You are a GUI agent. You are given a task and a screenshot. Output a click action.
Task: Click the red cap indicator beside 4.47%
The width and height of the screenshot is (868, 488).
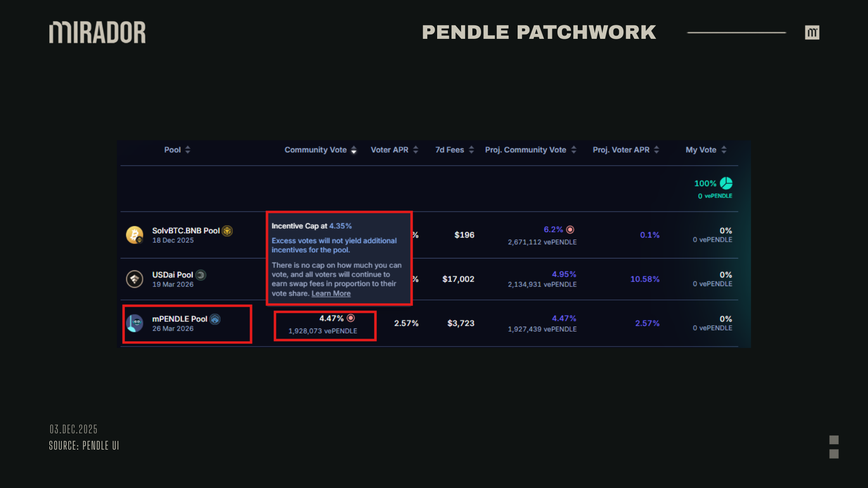(x=351, y=318)
